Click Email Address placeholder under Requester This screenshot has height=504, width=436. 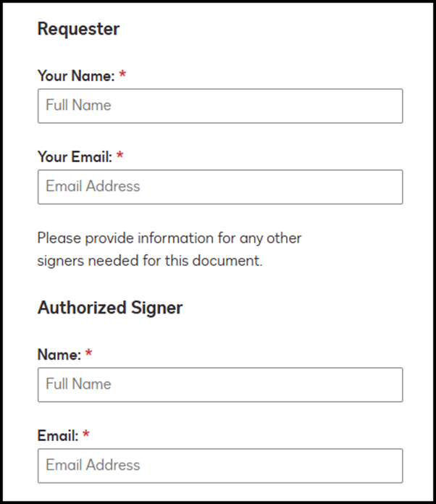[x=93, y=187]
